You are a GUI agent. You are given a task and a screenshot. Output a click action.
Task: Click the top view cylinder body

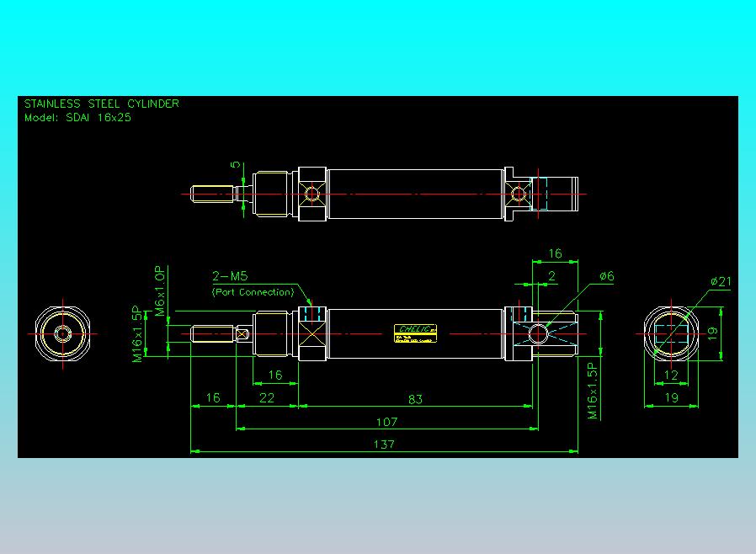(416, 194)
